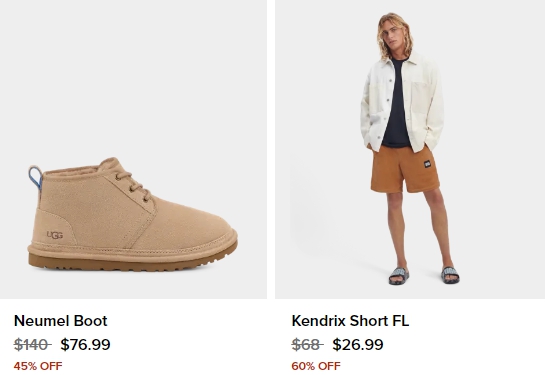
Task: Click the model's right slide sandal
Action: [399, 276]
